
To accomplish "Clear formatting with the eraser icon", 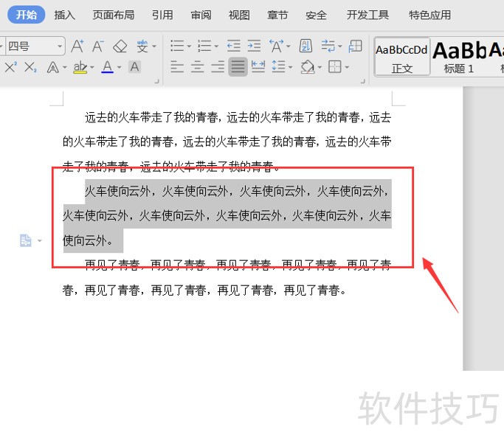I will tap(120, 46).
